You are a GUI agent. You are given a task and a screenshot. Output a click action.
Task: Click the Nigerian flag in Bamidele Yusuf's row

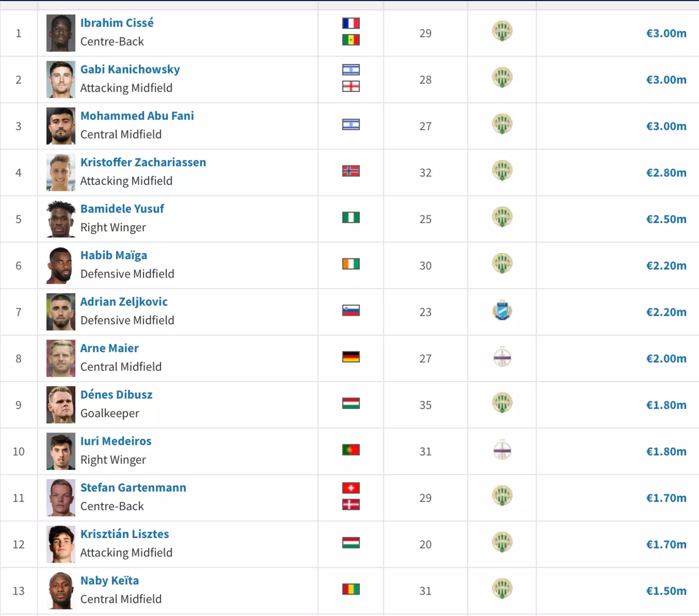(351, 218)
